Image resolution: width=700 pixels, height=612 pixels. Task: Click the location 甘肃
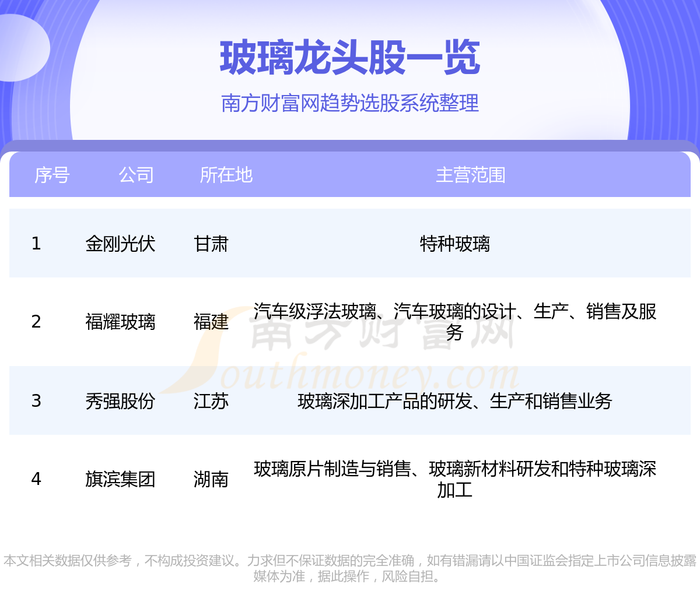211,244
